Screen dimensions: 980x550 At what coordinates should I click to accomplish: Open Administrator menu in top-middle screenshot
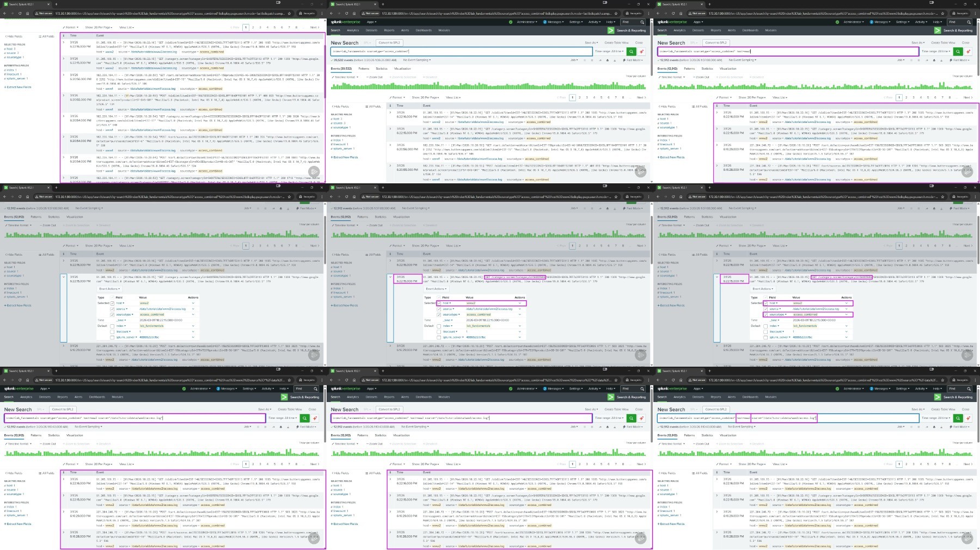(527, 22)
